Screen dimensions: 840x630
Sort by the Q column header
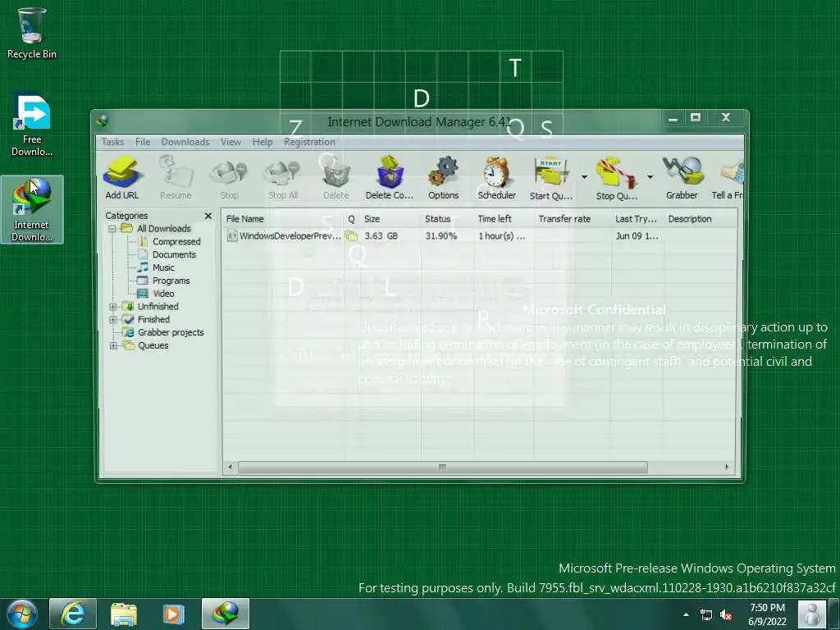351,218
